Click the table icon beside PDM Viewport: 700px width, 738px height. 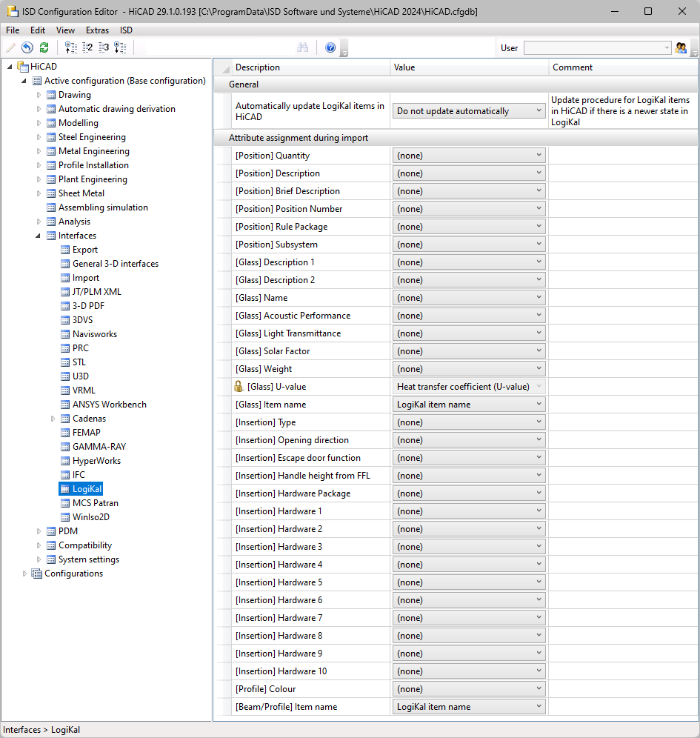[51, 531]
